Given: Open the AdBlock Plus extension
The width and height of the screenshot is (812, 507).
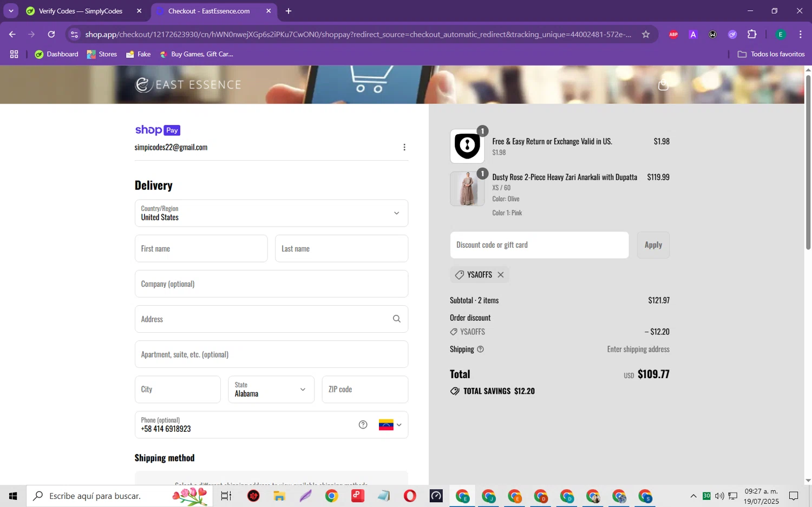Looking at the screenshot, I should coord(673,35).
